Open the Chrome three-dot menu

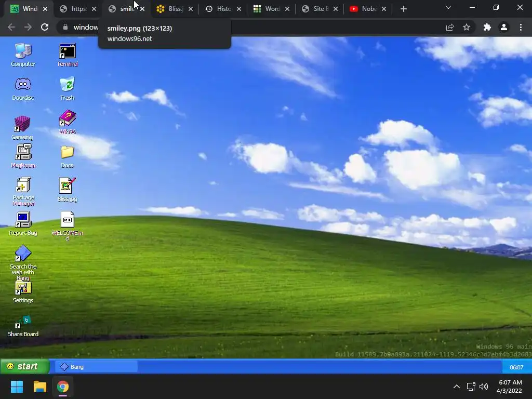point(521,27)
